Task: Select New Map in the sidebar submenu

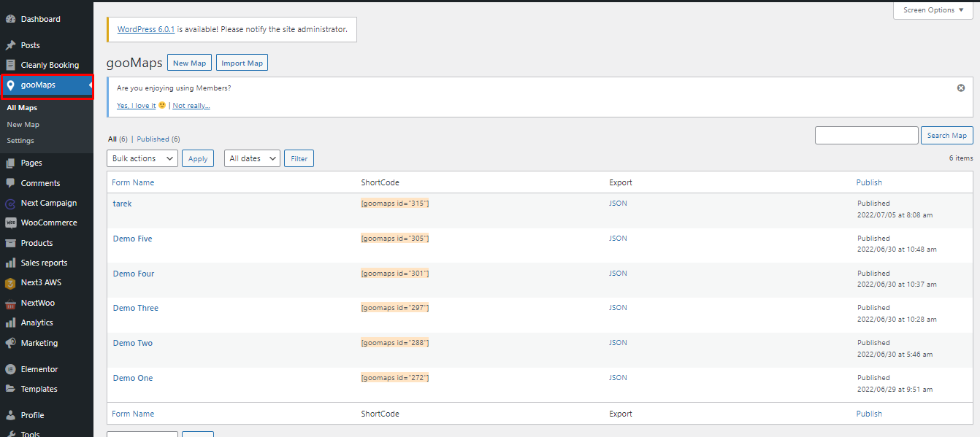Action: [23, 125]
